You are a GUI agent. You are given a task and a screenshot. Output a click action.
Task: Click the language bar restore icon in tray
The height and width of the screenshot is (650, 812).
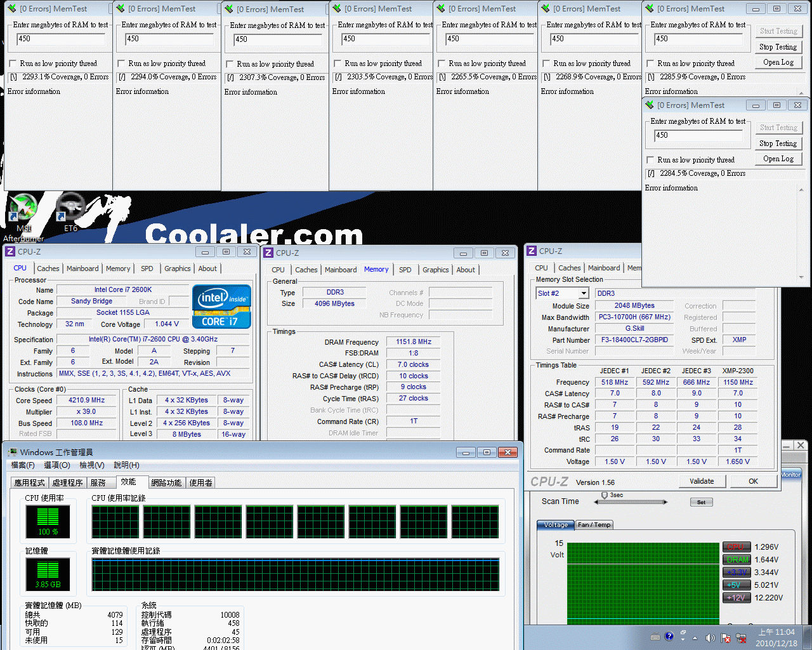[683, 632]
